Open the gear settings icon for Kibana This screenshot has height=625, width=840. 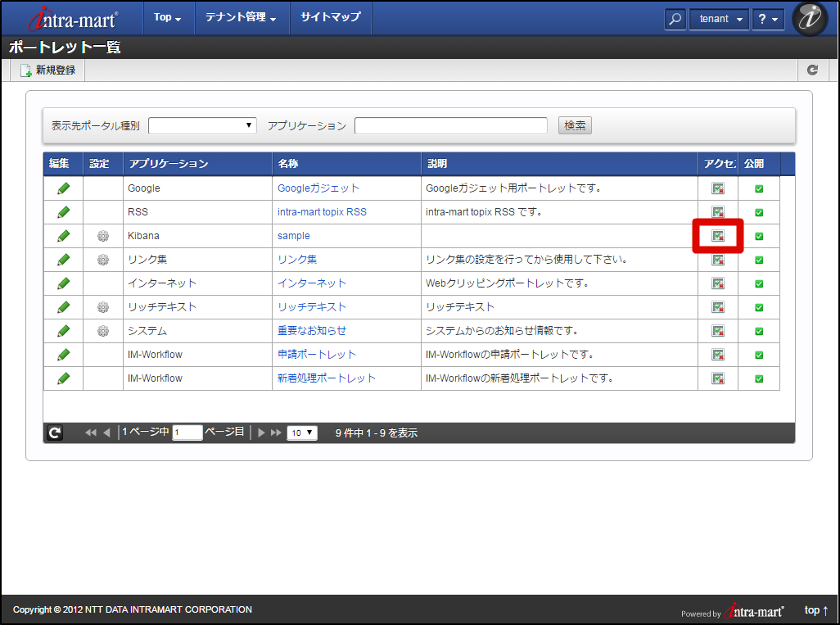tap(102, 235)
